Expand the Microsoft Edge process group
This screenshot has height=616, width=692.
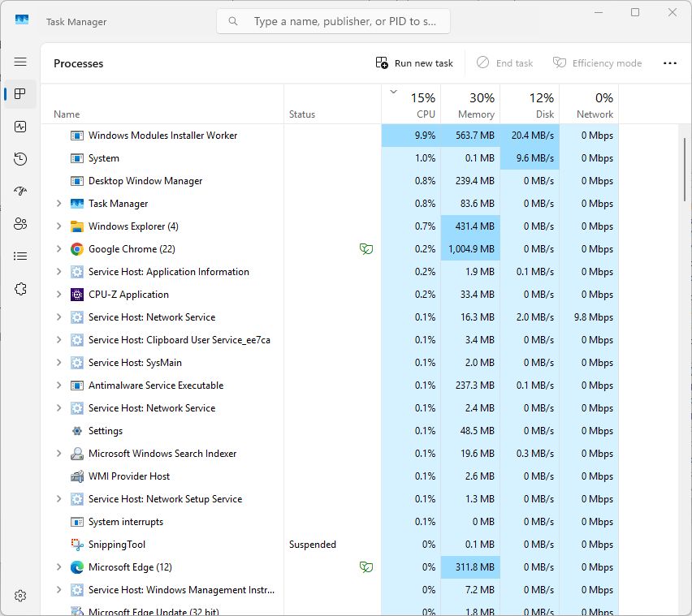tap(58, 567)
